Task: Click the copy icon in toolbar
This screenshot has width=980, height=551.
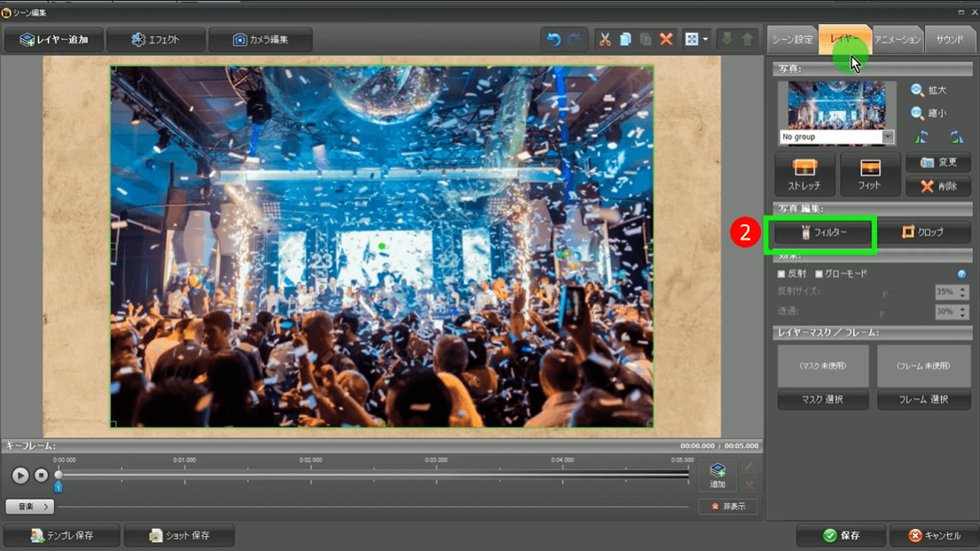Action: click(x=625, y=39)
